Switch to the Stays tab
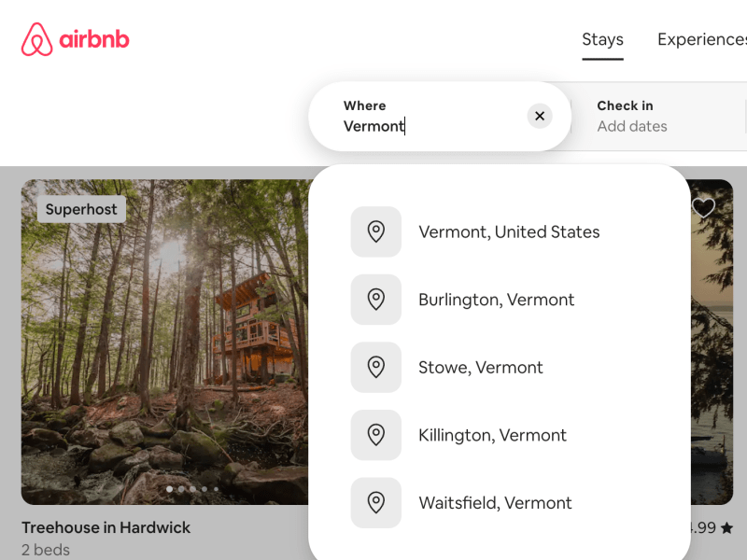This screenshot has width=747, height=560. (x=602, y=40)
